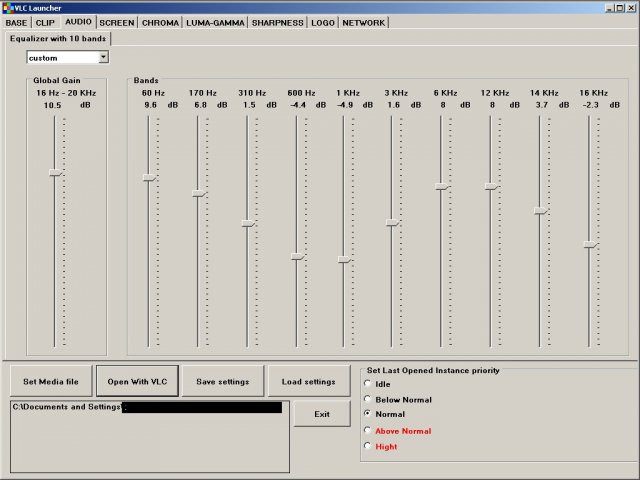Choose Above Normal priority
Viewport: 640px width, 480px height.
(367, 430)
